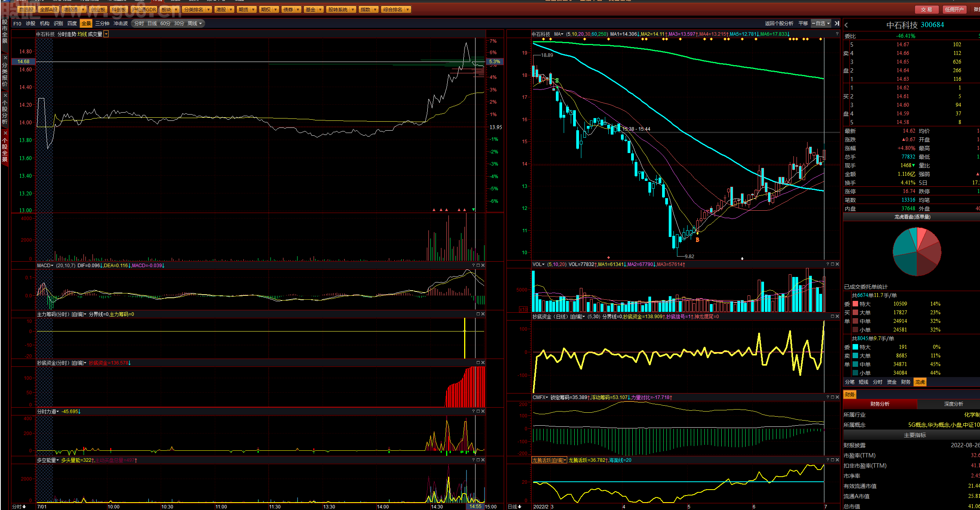Viewport: 980px width, 510px height.
Task: Open the 深度分析 tab
Action: pyautogui.click(x=953, y=404)
